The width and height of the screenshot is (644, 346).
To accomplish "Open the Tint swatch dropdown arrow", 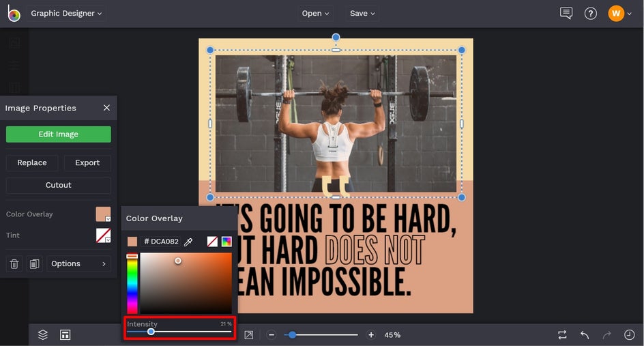I will pyautogui.click(x=108, y=240).
